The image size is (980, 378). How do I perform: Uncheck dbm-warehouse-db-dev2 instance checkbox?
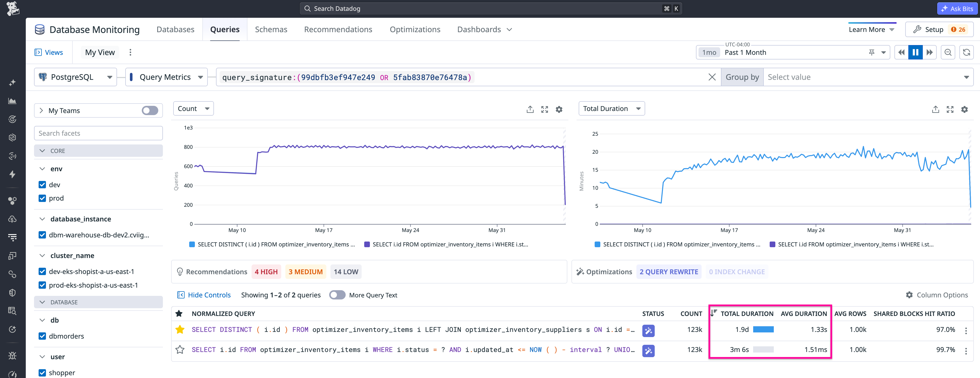[42, 235]
